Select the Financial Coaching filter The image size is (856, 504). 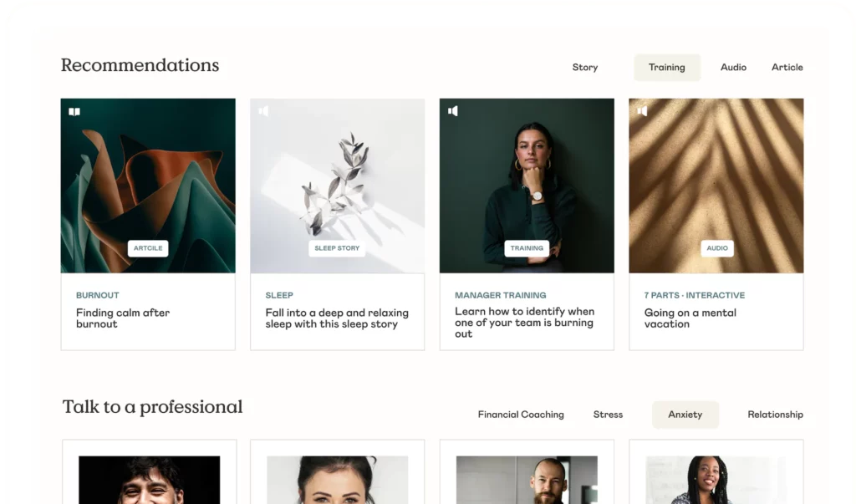pyautogui.click(x=521, y=414)
